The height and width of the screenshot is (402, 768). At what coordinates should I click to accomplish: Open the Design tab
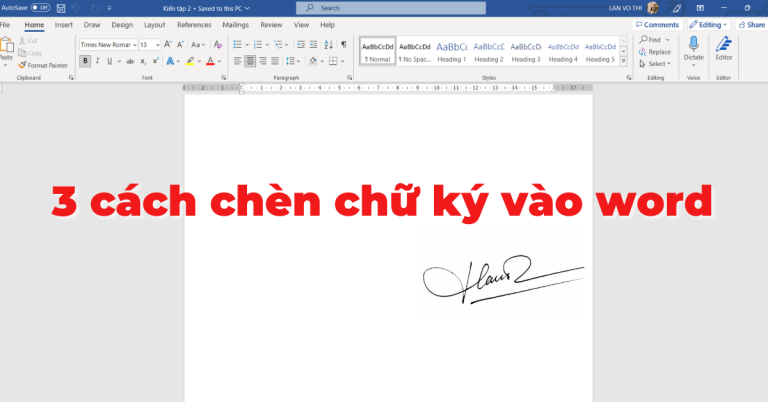click(122, 24)
